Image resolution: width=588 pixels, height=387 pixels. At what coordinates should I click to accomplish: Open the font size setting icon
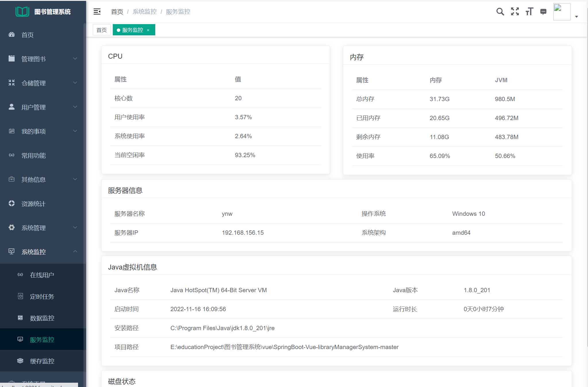click(x=529, y=11)
